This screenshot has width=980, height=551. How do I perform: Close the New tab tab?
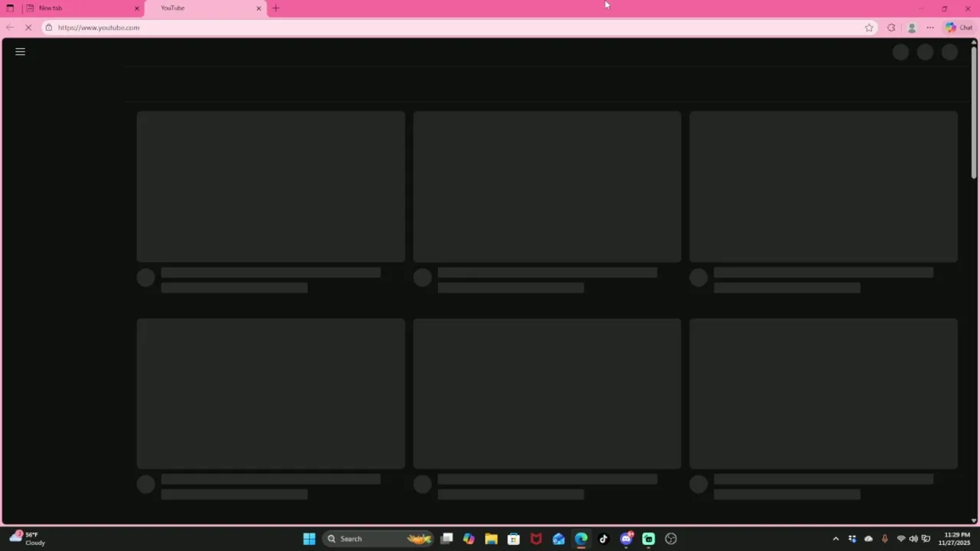pyautogui.click(x=137, y=8)
